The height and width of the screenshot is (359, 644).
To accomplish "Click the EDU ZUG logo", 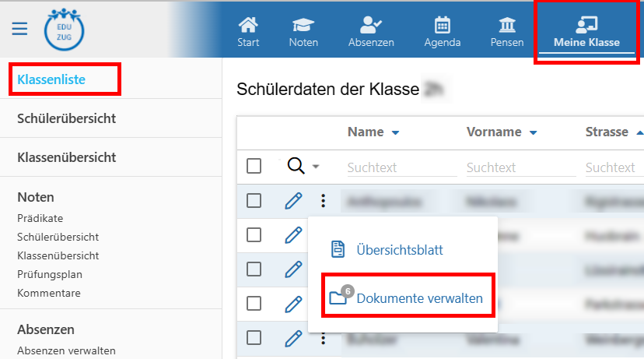I will coord(65,29).
